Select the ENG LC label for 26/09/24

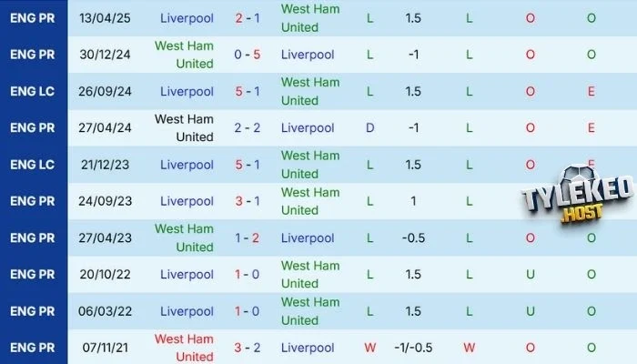(x=33, y=91)
